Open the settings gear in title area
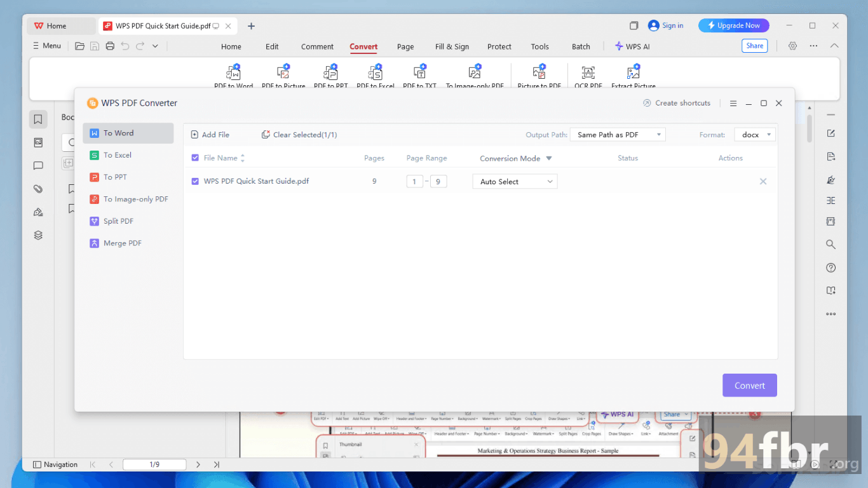 tap(792, 46)
